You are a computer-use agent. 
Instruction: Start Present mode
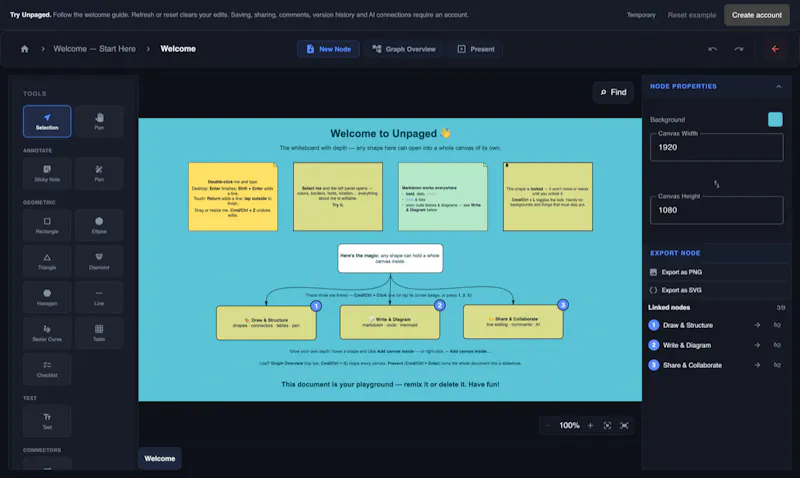tap(476, 49)
